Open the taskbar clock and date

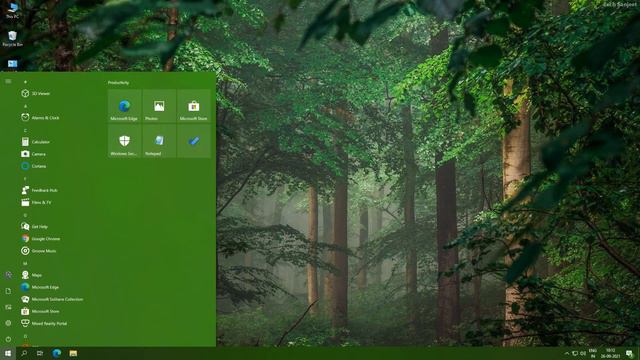[x=610, y=353]
